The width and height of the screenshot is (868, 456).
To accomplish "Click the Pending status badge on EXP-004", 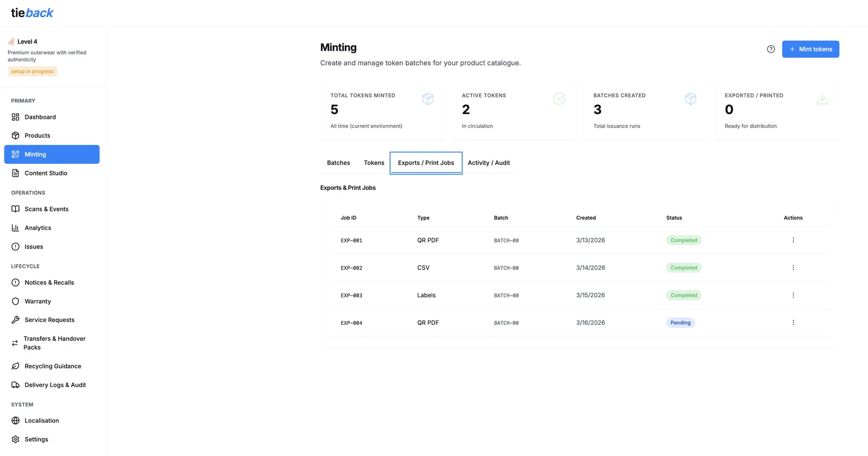I will pos(680,322).
